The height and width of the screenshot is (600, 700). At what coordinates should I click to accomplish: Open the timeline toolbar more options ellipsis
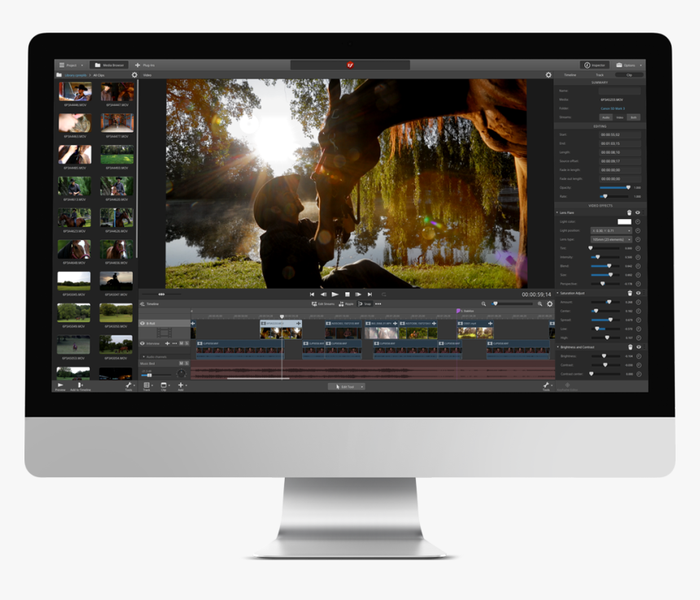click(x=378, y=304)
